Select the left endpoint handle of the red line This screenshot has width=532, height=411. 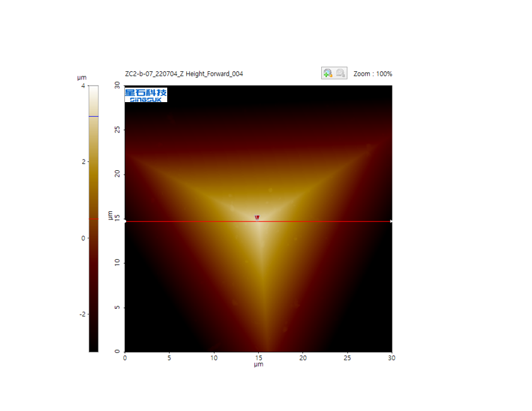[x=125, y=221]
